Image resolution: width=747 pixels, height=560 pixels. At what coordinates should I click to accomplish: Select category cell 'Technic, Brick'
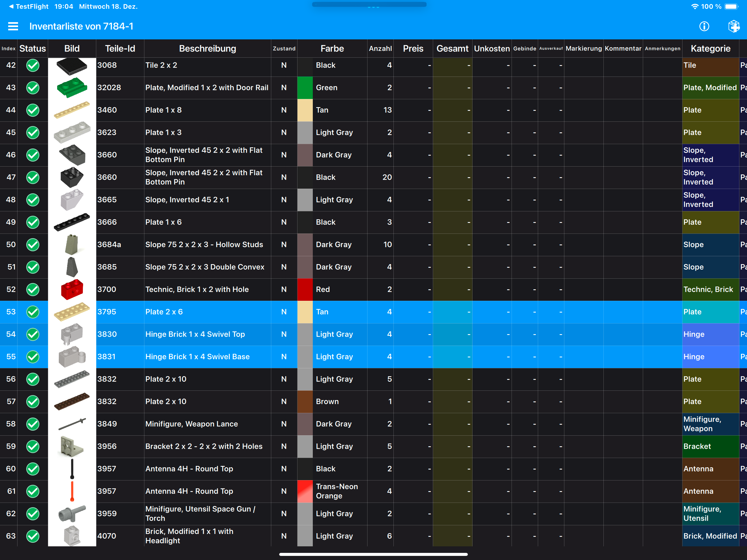711,290
